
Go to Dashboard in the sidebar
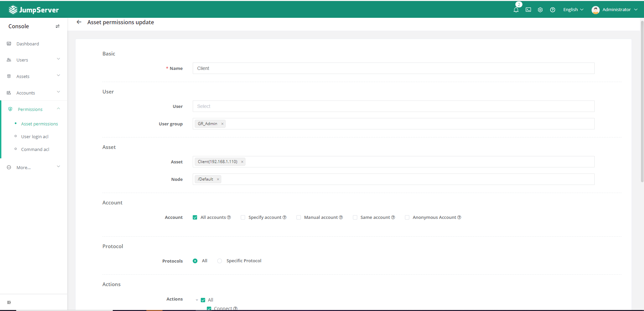(x=28, y=44)
